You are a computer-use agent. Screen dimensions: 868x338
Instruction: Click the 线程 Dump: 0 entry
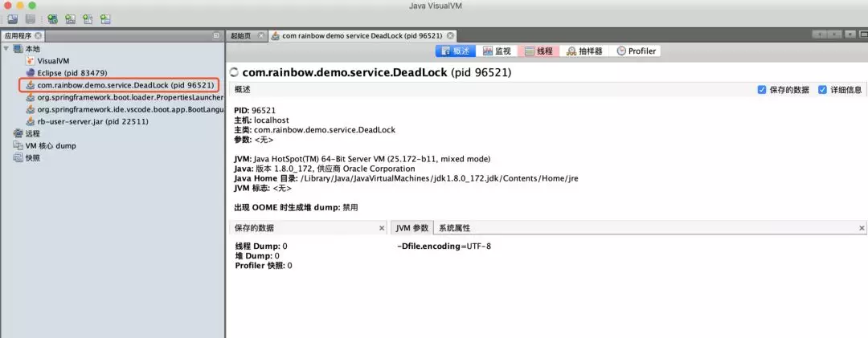260,246
